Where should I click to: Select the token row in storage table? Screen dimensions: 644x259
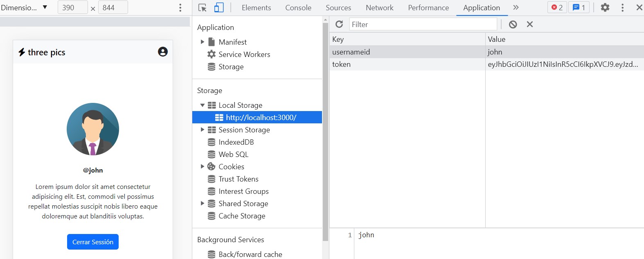click(487, 64)
